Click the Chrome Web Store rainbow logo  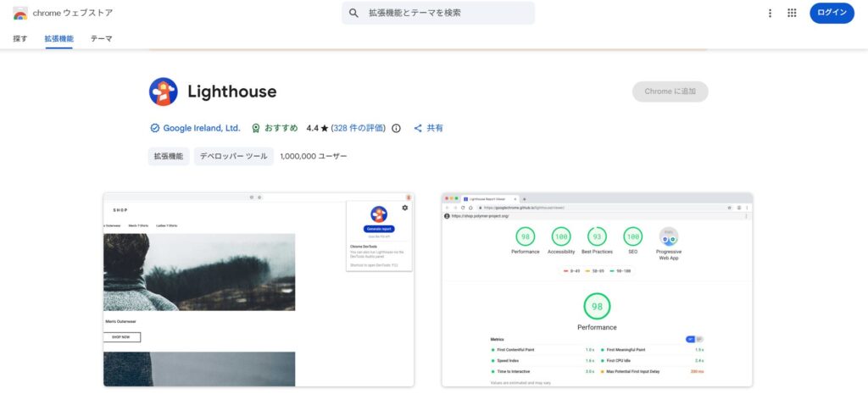[19, 14]
